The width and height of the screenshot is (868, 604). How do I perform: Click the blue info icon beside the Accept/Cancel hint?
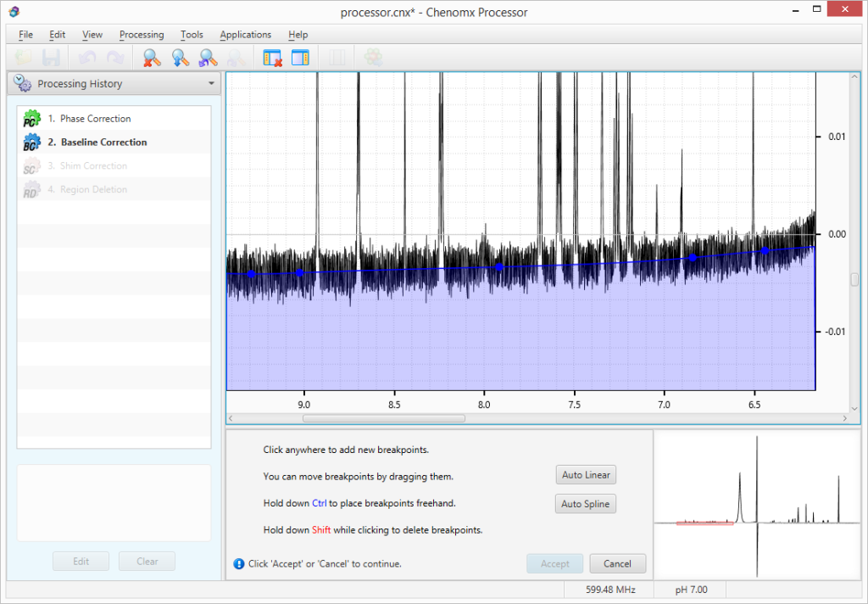click(x=239, y=563)
